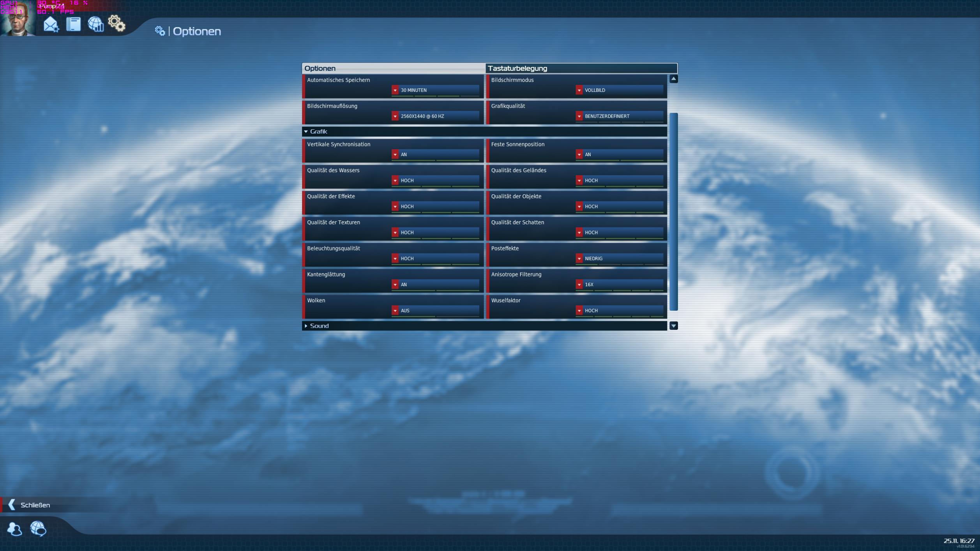The width and height of the screenshot is (980, 551).
Task: Open the logbook document icon
Action: click(x=73, y=24)
